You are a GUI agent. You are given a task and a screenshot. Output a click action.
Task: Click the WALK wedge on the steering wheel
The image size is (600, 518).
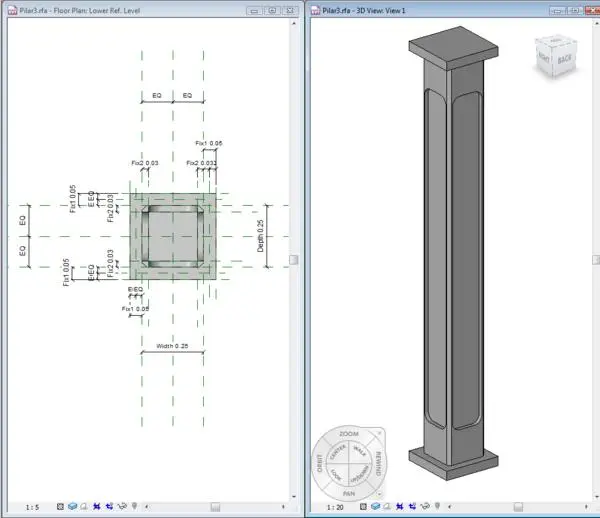(360, 451)
